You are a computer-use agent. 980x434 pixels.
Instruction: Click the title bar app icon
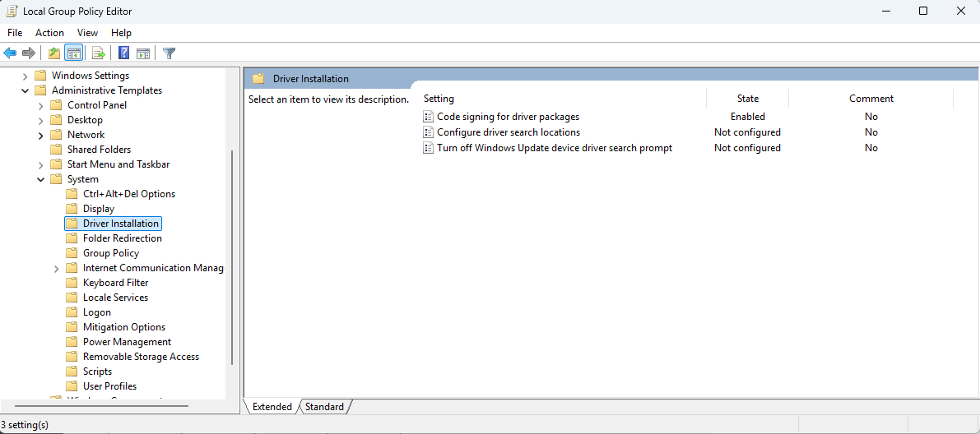12,12
